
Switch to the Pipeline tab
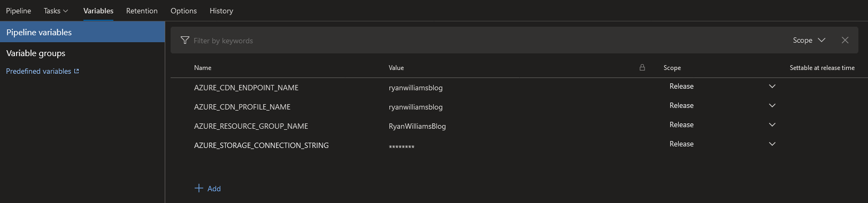(x=18, y=11)
